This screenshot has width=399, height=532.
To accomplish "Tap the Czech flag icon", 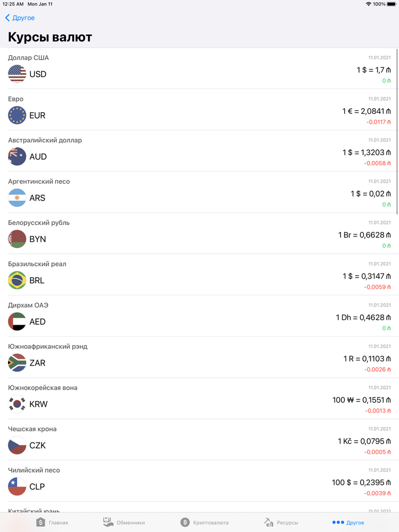I will pyautogui.click(x=17, y=445).
